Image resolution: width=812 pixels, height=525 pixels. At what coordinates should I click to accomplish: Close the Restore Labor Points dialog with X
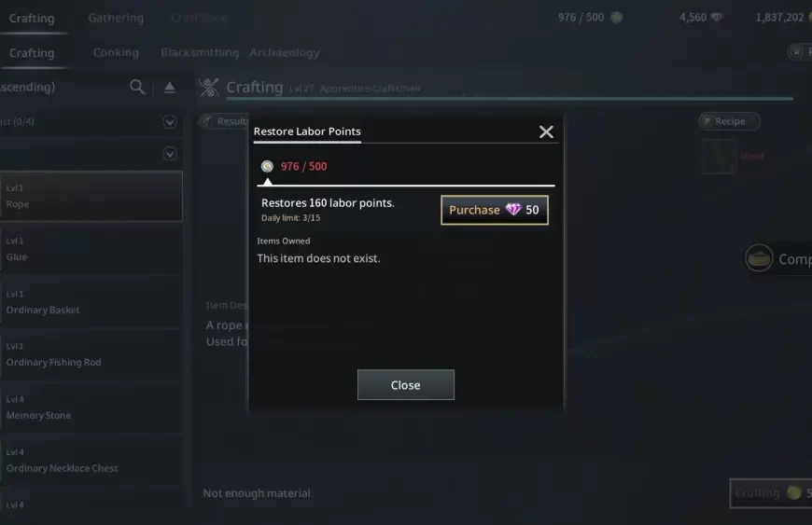(546, 131)
